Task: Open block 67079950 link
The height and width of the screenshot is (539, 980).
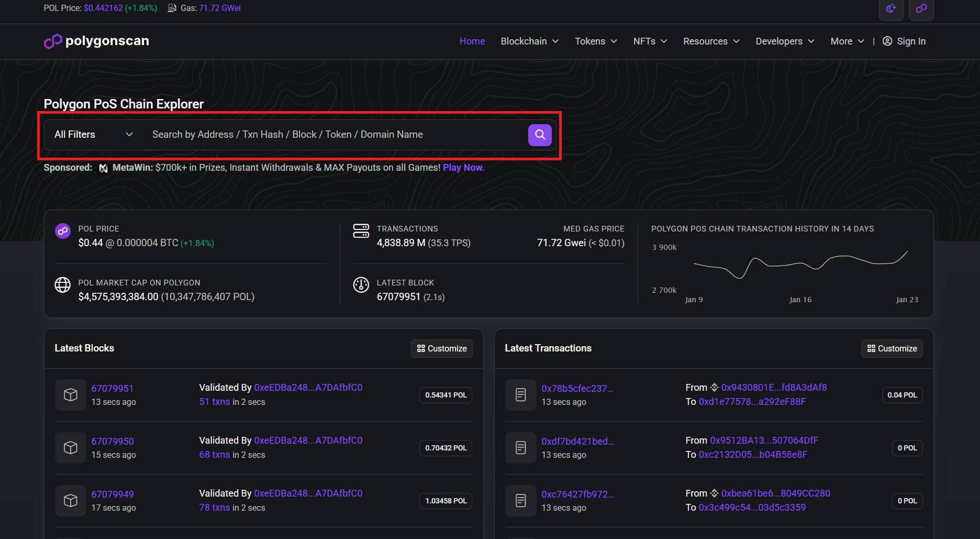Action: click(x=113, y=442)
